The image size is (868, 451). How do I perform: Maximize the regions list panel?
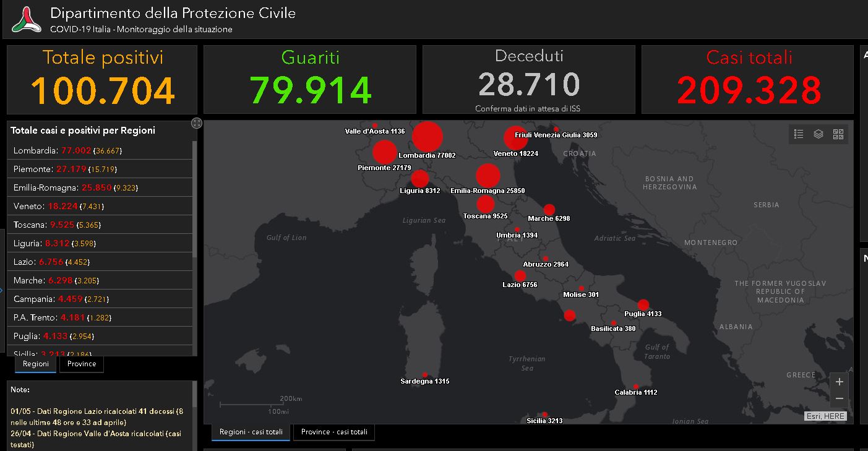197,123
